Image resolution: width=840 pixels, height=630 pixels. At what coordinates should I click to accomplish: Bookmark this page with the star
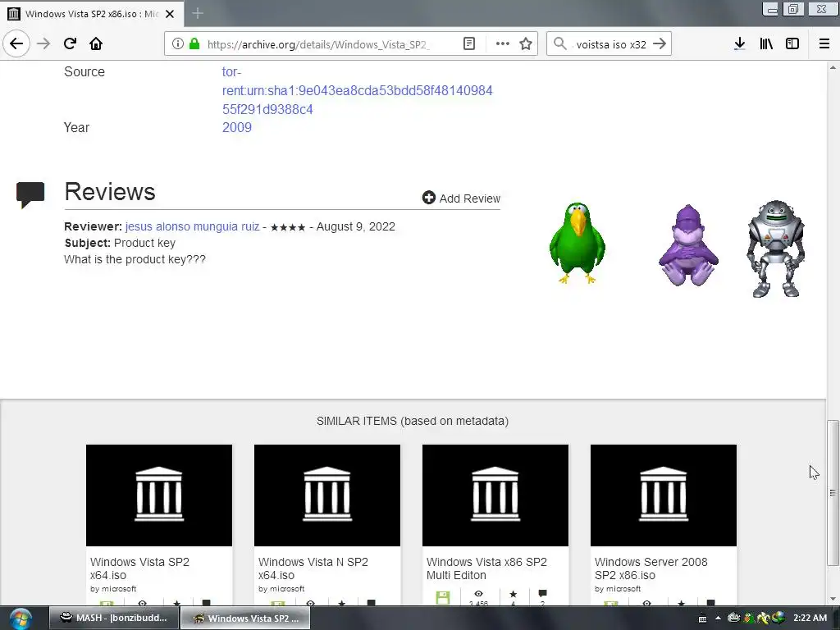(526, 44)
